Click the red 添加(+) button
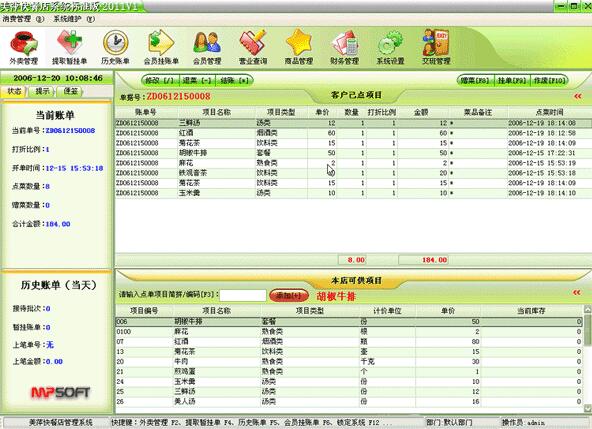 [x=289, y=296]
